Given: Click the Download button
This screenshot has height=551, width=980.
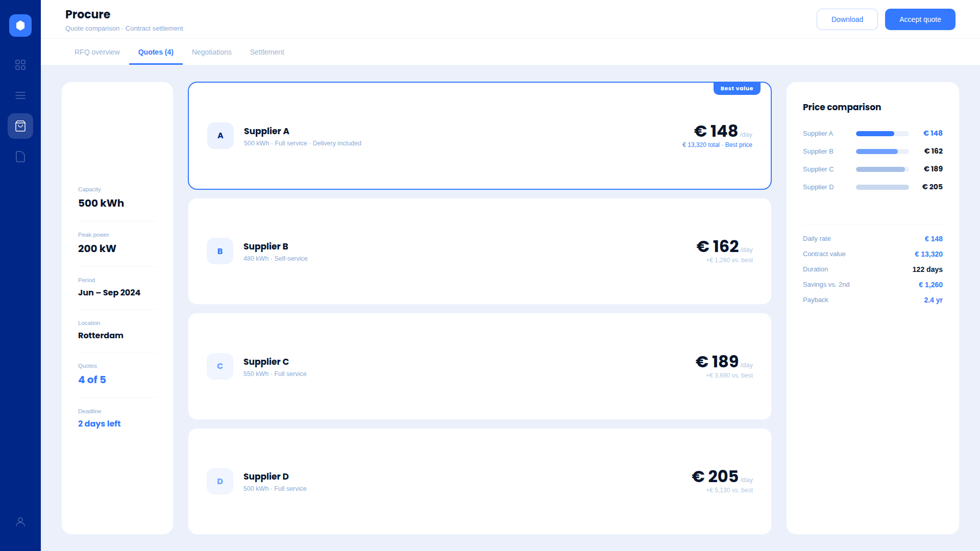Looking at the screenshot, I should 847,19.
